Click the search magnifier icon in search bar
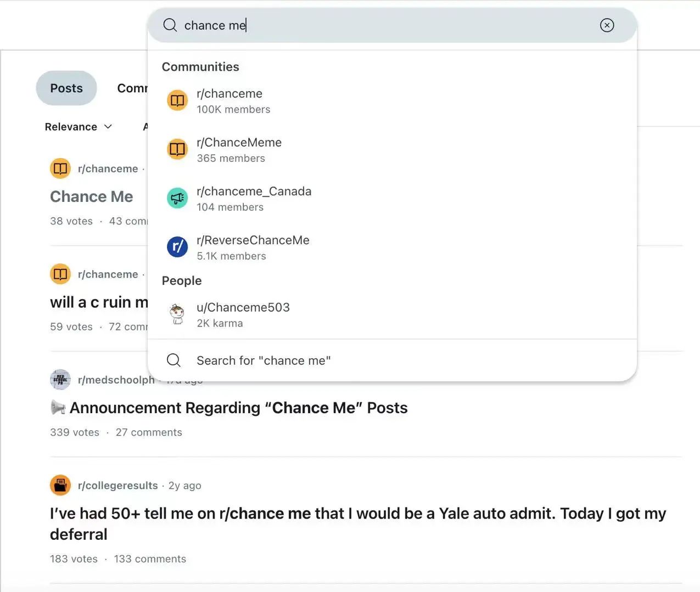This screenshot has height=592, width=700. 170,25
